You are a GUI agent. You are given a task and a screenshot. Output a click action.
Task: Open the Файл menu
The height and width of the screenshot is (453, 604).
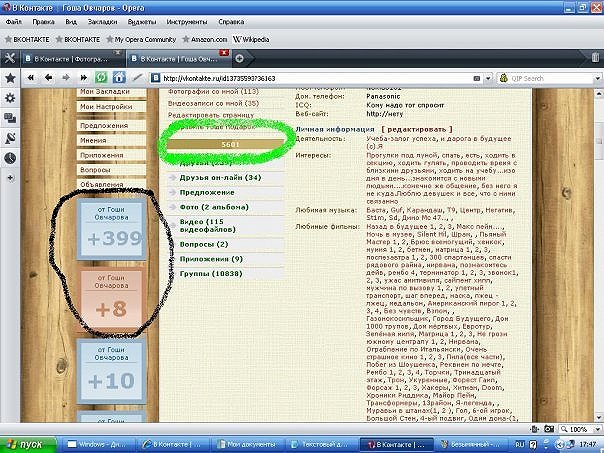coord(14,22)
